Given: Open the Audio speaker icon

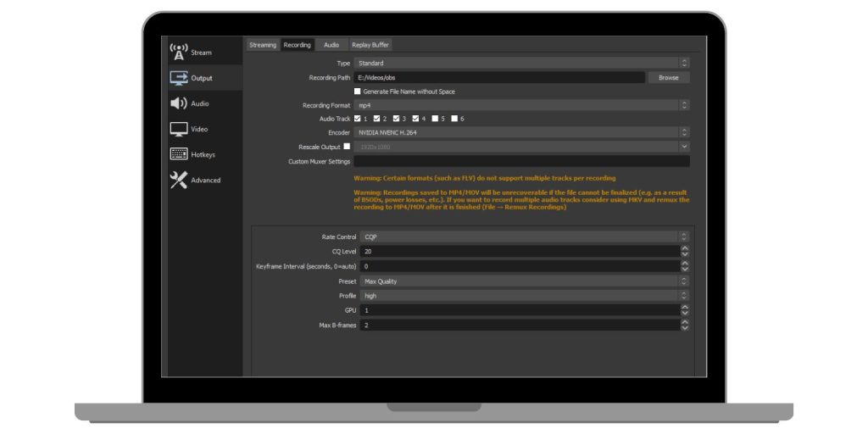Looking at the screenshot, I should click(178, 103).
